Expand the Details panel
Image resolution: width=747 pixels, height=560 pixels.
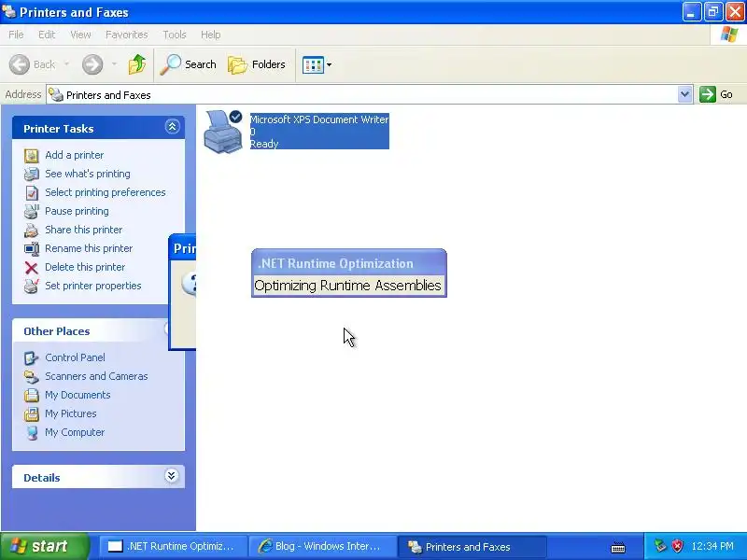point(172,476)
